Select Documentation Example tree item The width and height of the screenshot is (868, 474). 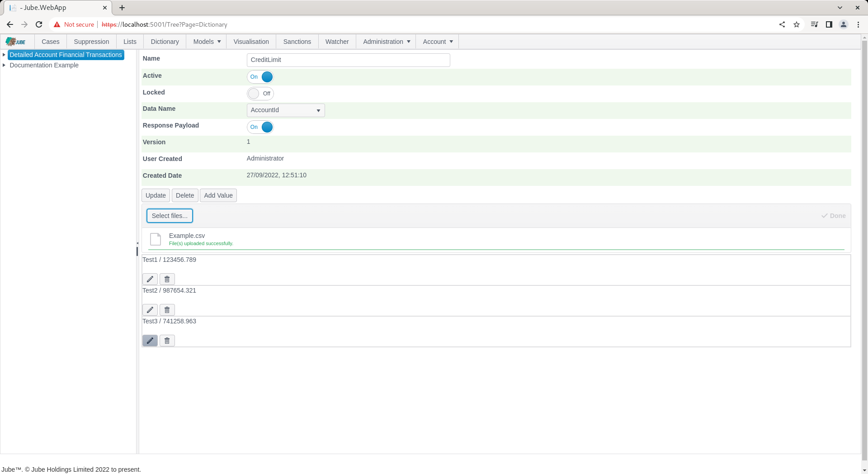[44, 65]
